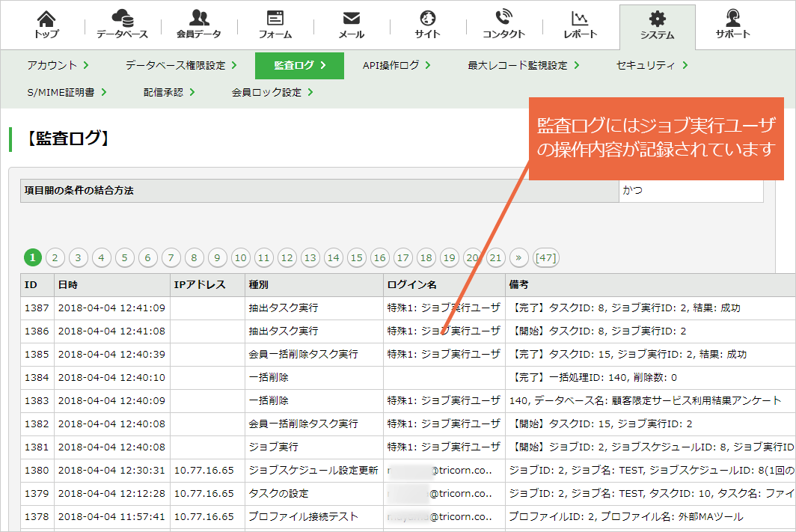Screen dimensions: 796x532
Task: Open セキュリティ submenu
Action: (x=652, y=65)
